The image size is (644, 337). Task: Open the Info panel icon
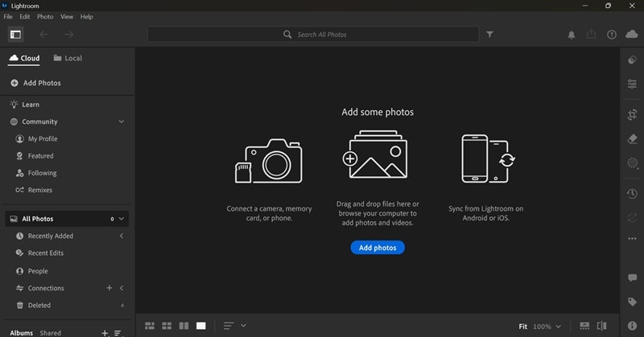(633, 326)
